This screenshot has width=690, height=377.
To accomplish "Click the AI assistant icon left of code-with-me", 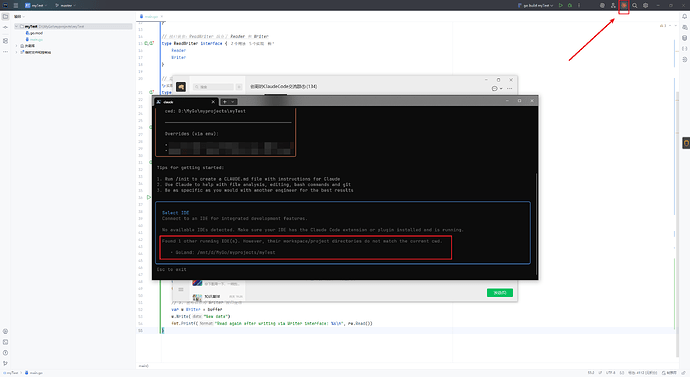I will (602, 5).
